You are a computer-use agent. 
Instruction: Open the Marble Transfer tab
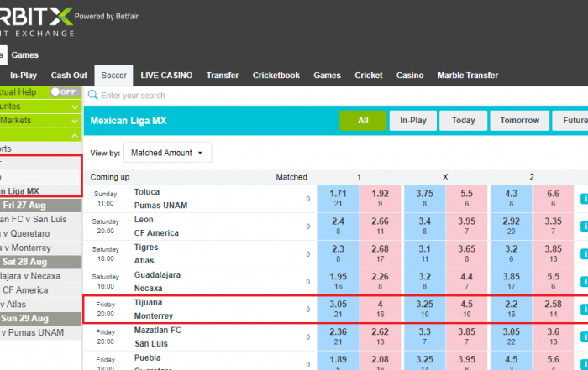[468, 76]
